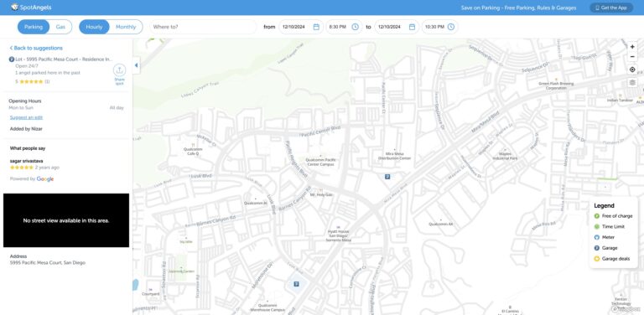Screen dimensions: 644x315
Task: Select the Parking toggle option
Action: coord(34,27)
